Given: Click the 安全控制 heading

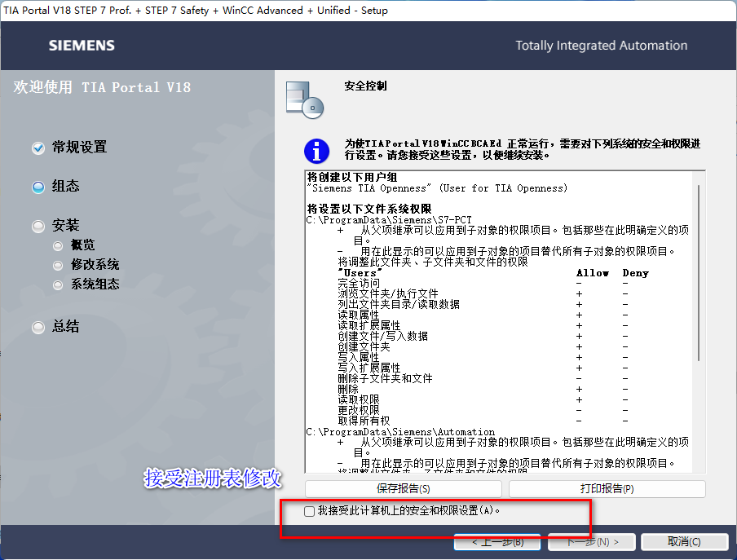Looking at the screenshot, I should coord(365,86).
